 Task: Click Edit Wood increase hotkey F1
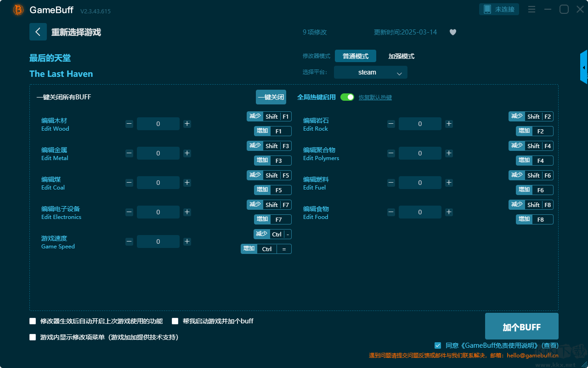click(273, 131)
